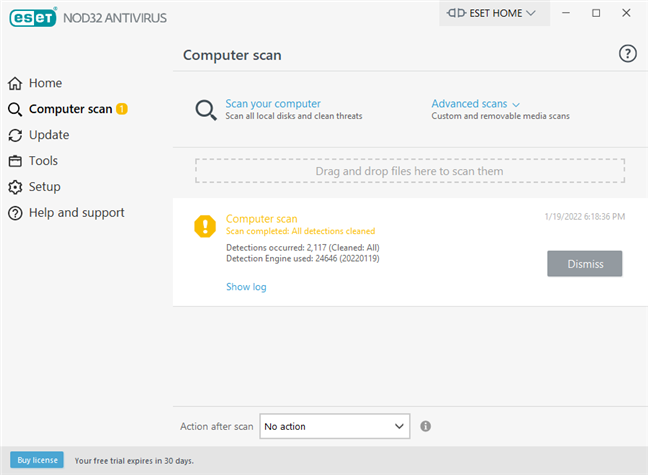This screenshot has height=475, width=648.
Task: Click the drag and drop files area
Action: 410,171
